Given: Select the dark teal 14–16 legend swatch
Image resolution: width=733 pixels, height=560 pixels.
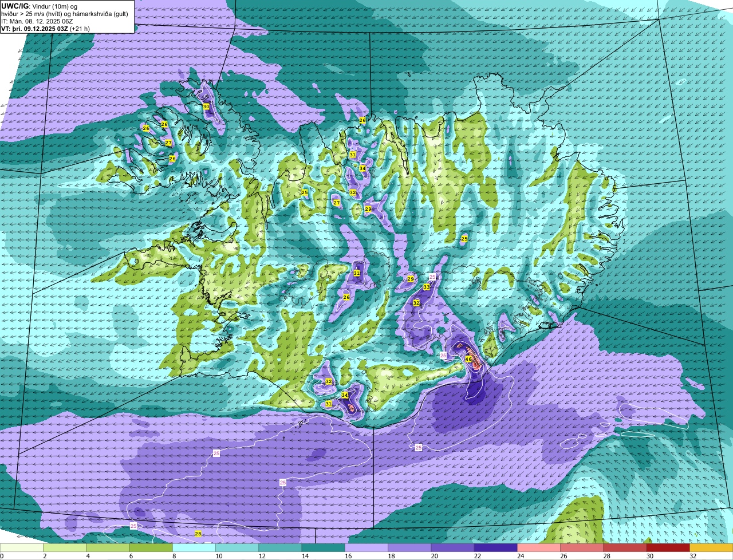Looking at the screenshot, I should 324,548.
